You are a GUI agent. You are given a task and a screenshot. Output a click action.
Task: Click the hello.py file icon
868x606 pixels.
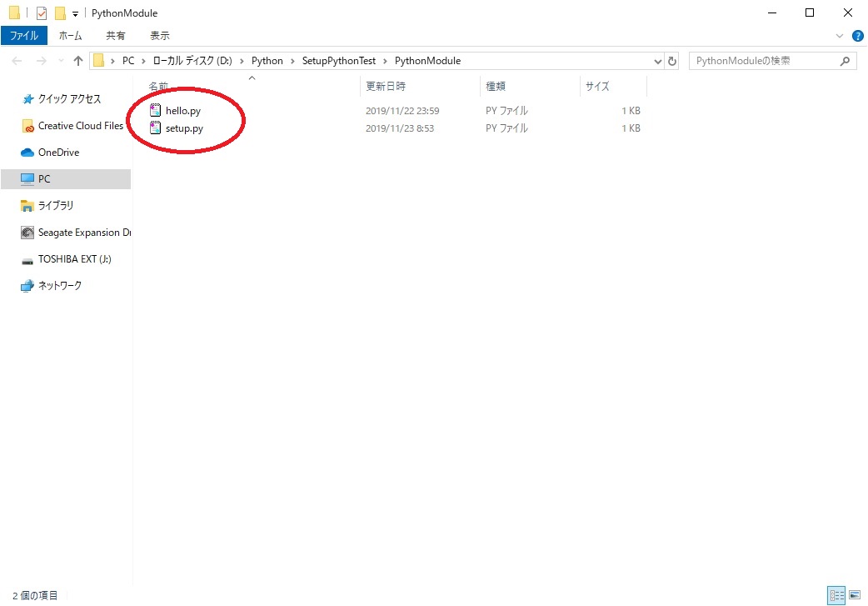[156, 110]
